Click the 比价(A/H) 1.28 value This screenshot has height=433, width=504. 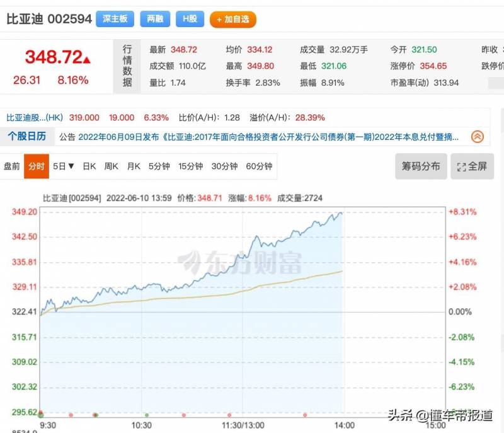[232, 118]
